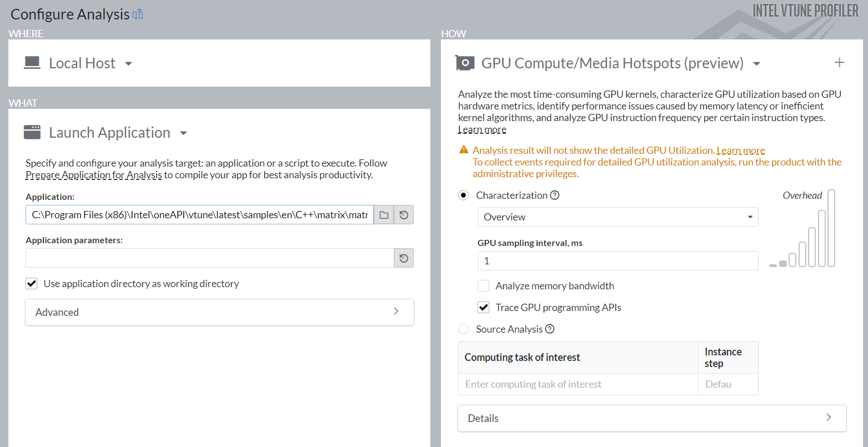
Task: Open help icon next to Source Analysis
Action: (x=550, y=329)
